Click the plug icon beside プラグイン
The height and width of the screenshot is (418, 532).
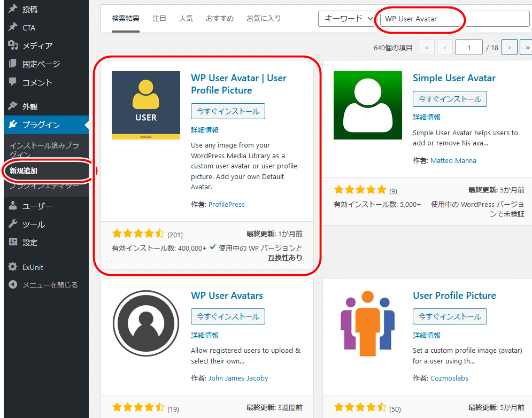click(x=13, y=125)
